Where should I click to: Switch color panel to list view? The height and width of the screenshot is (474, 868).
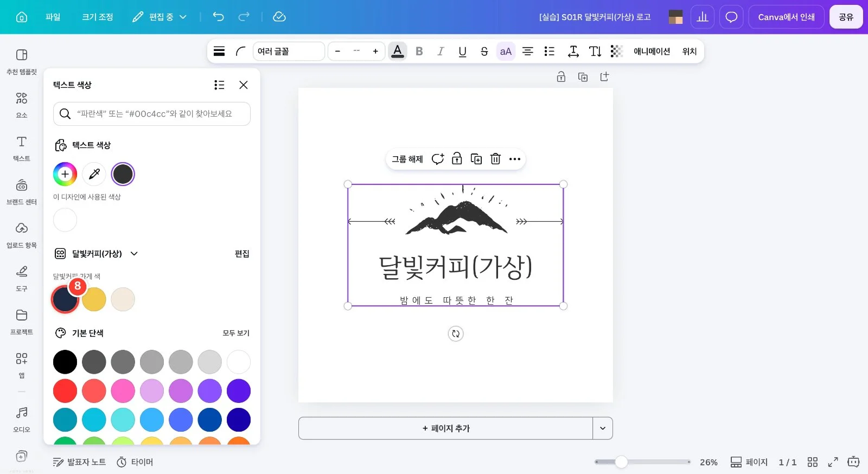point(219,85)
